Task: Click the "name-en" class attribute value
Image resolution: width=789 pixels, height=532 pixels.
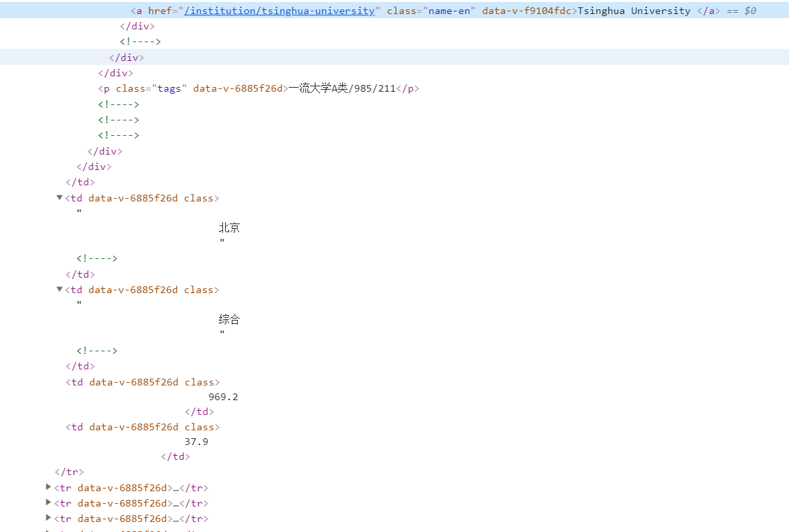Action: pyautogui.click(x=449, y=11)
